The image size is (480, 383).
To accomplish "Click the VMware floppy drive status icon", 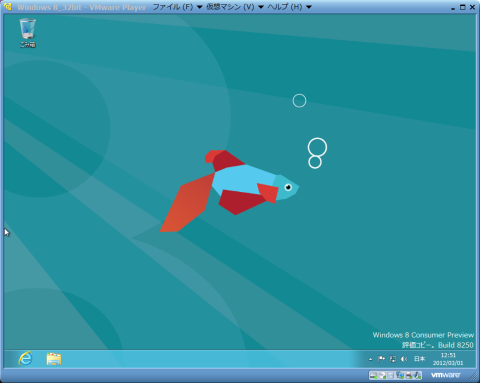I will point(391,376).
